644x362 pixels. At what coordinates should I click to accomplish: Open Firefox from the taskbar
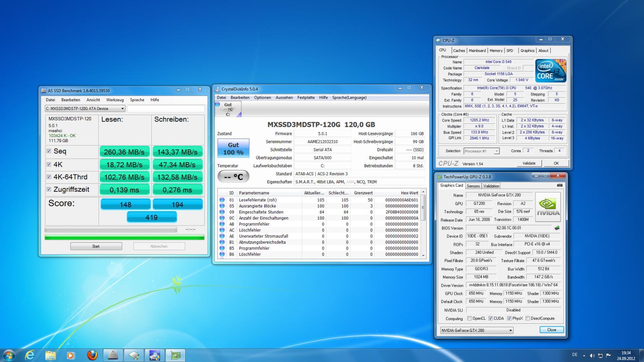(92, 355)
